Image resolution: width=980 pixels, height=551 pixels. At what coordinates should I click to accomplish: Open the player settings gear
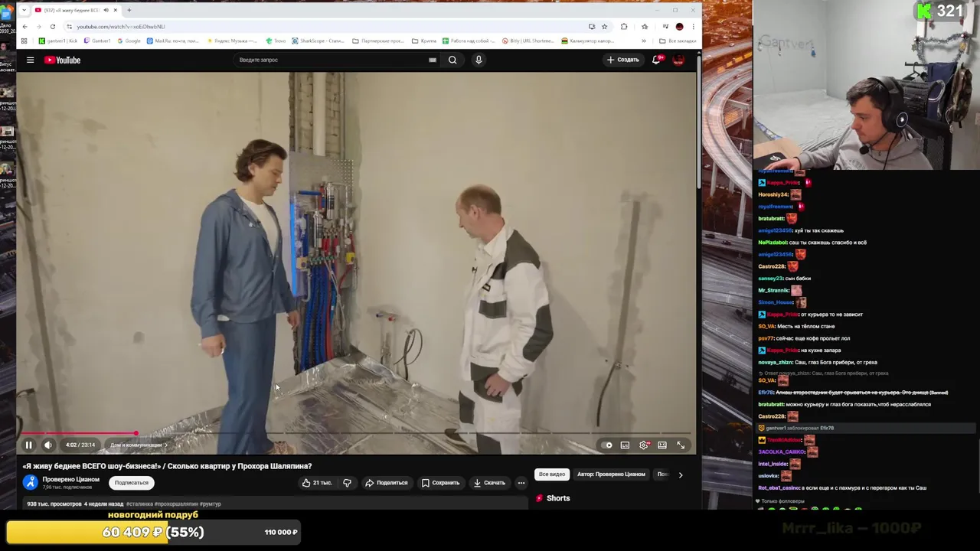pyautogui.click(x=644, y=445)
